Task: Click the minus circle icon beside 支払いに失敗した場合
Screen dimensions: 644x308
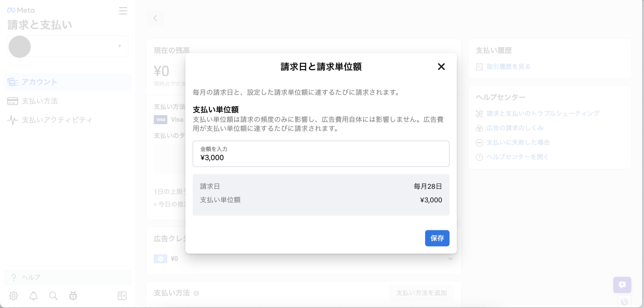Action: [479, 143]
